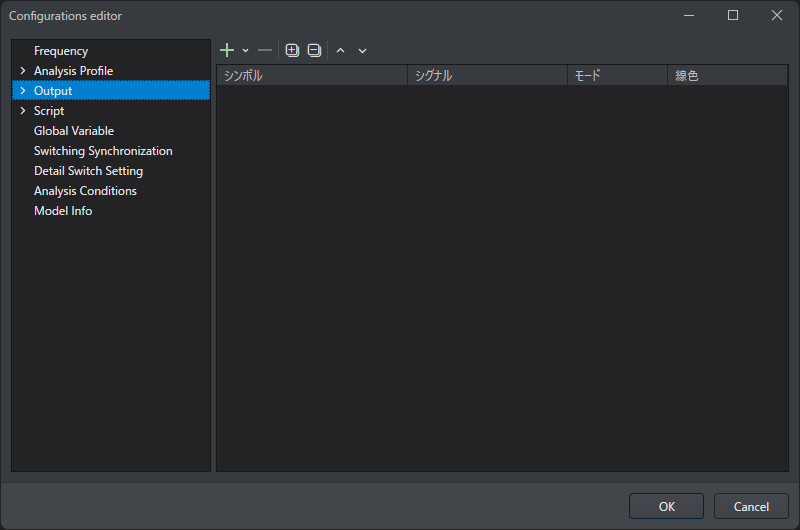This screenshot has height=530, width=800.
Task: Click the collapse all icon
Action: pos(314,50)
